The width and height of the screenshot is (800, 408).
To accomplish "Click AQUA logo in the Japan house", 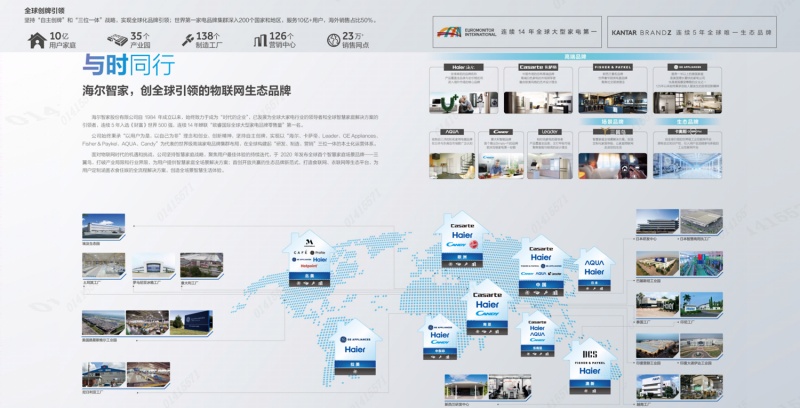I will [594, 263].
